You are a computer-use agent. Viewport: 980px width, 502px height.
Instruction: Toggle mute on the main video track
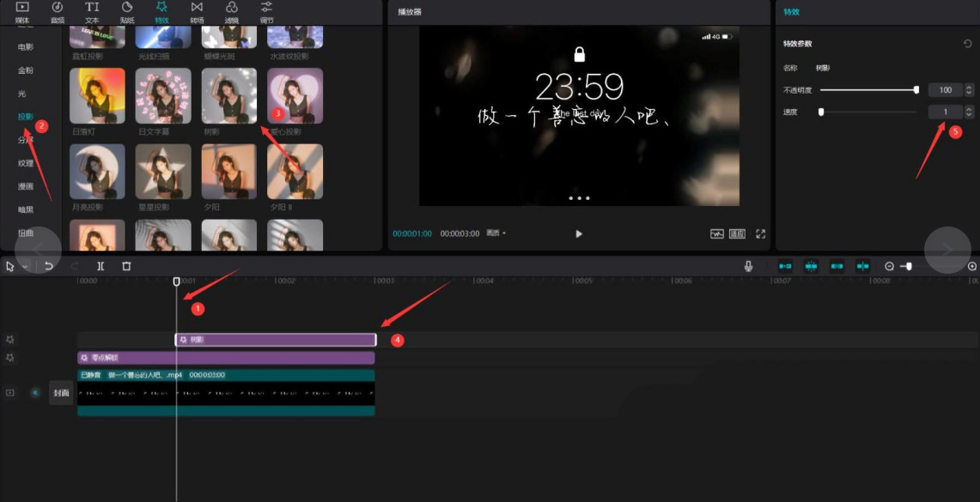[35, 392]
